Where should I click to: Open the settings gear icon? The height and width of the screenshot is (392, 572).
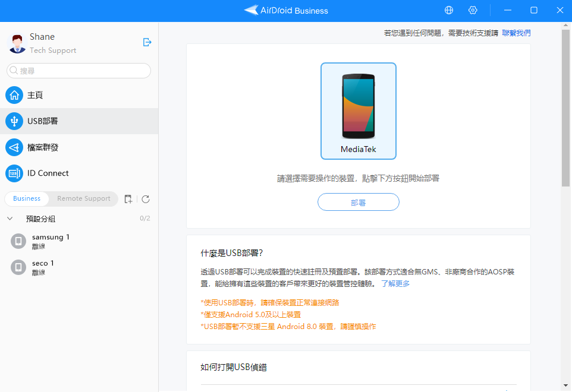point(473,10)
